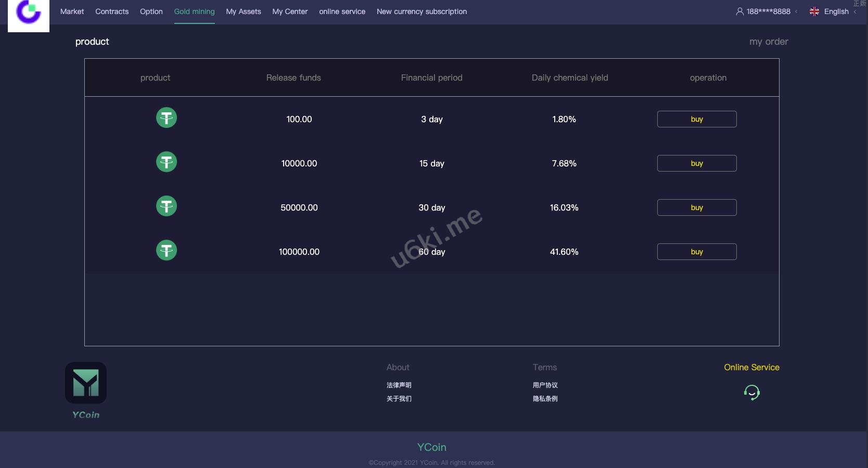Click the Tether icon in the 100.00 row
The width and height of the screenshot is (868, 468).
(167, 118)
